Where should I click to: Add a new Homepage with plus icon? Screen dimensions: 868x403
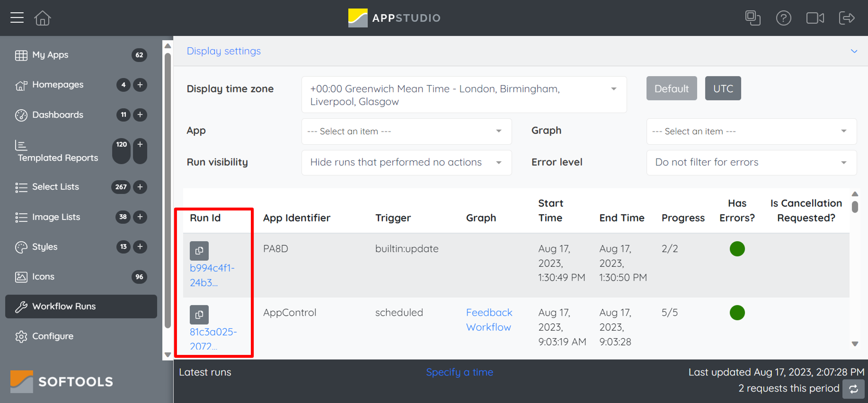tap(140, 85)
